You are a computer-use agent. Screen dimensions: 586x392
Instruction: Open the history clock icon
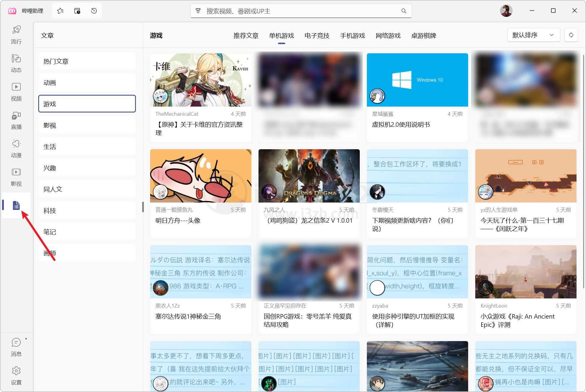pos(94,11)
